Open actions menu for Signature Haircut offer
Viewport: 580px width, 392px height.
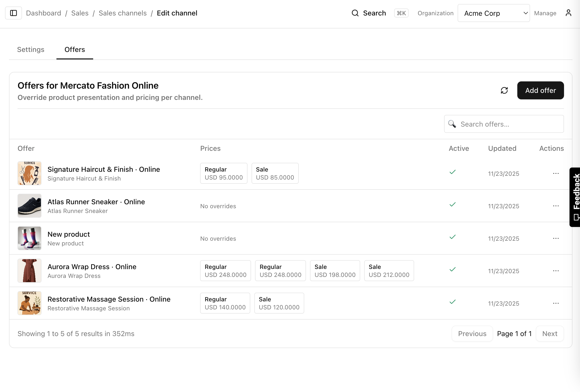coord(556,174)
